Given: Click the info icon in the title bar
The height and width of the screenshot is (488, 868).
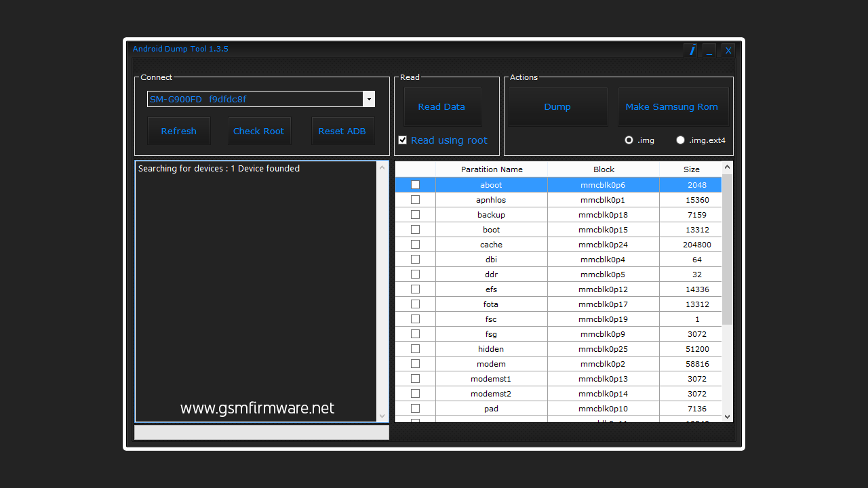Looking at the screenshot, I should pyautogui.click(x=690, y=50).
